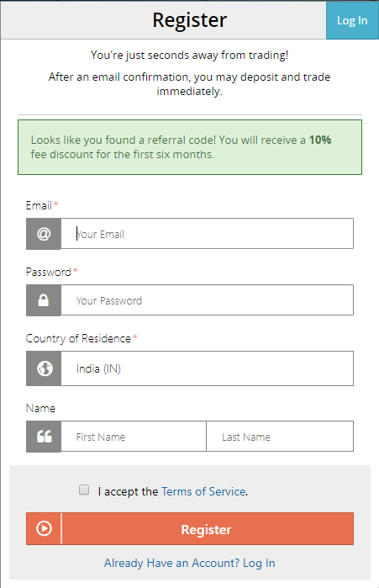Open the Country of Residence dropdown
This screenshot has height=588, width=379.
click(x=207, y=368)
